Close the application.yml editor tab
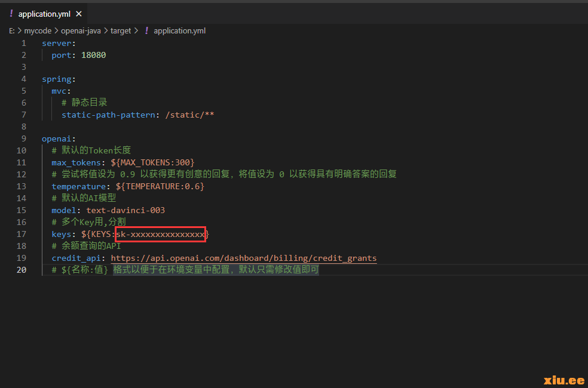The image size is (588, 388). tap(79, 14)
